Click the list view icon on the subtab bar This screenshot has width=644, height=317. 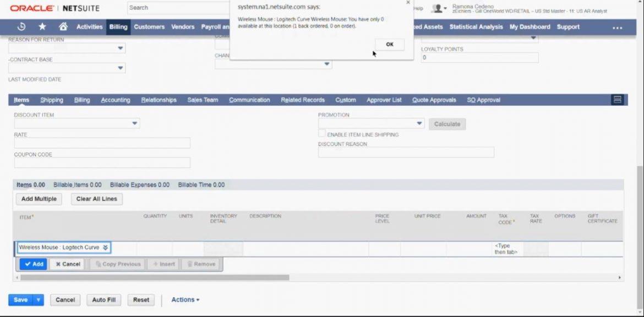pos(616,100)
